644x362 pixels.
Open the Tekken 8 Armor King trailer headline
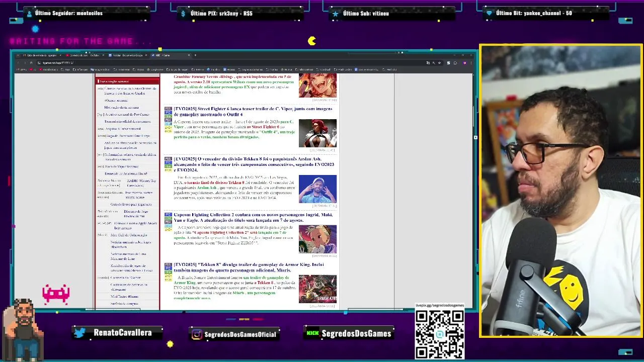coord(249,267)
